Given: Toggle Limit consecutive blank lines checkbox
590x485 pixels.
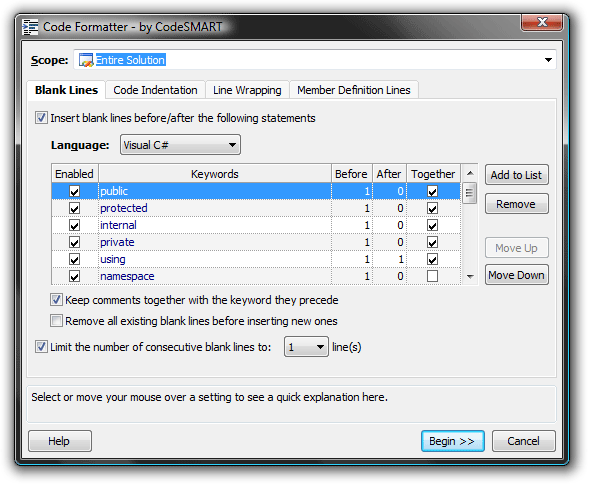Looking at the screenshot, I should (41, 347).
